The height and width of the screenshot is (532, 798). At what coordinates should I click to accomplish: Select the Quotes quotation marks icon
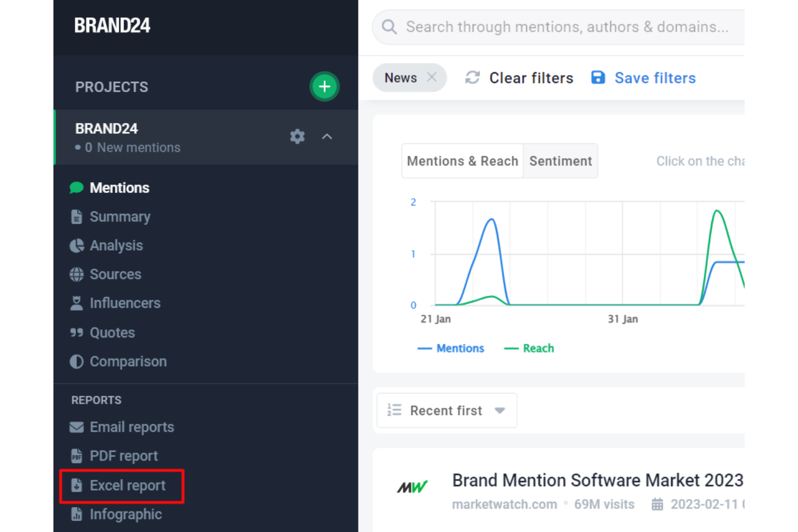[x=77, y=332]
